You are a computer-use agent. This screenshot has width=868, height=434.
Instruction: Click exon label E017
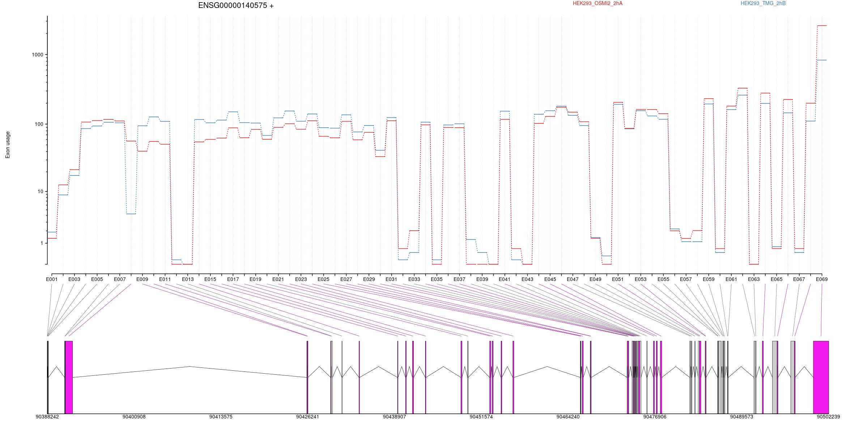click(233, 279)
